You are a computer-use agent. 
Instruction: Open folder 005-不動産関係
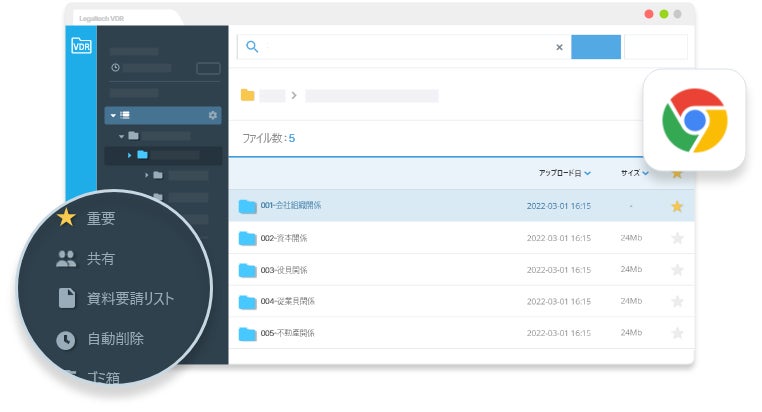287,333
